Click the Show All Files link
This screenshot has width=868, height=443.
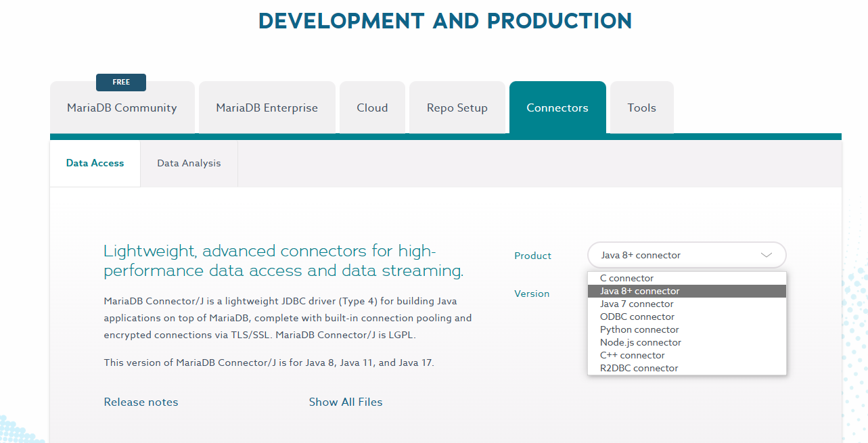point(346,402)
